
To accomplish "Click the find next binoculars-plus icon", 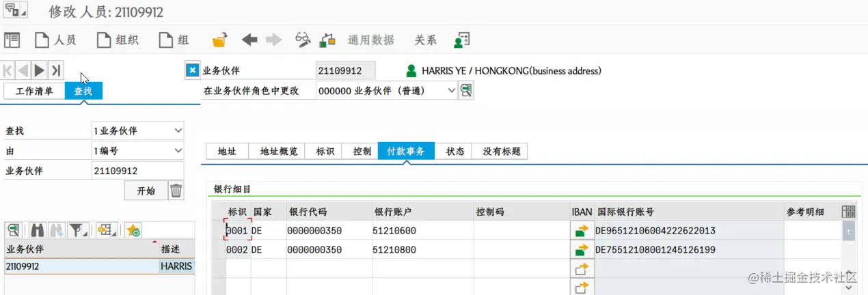I will point(57,230).
